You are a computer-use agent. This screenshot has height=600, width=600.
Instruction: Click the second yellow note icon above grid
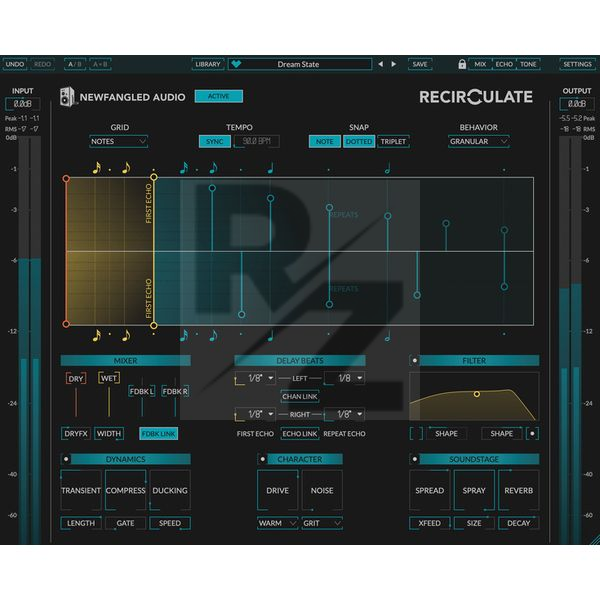[x=126, y=168]
